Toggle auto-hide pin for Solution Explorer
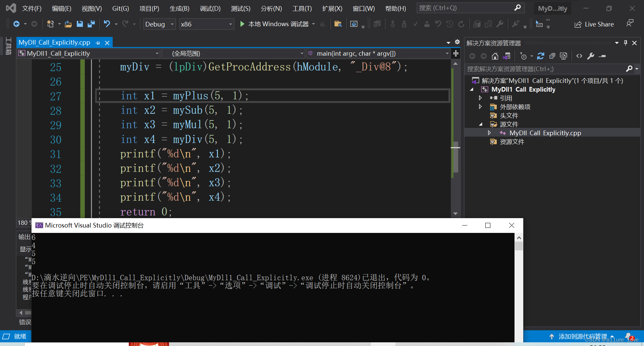 (x=625, y=43)
